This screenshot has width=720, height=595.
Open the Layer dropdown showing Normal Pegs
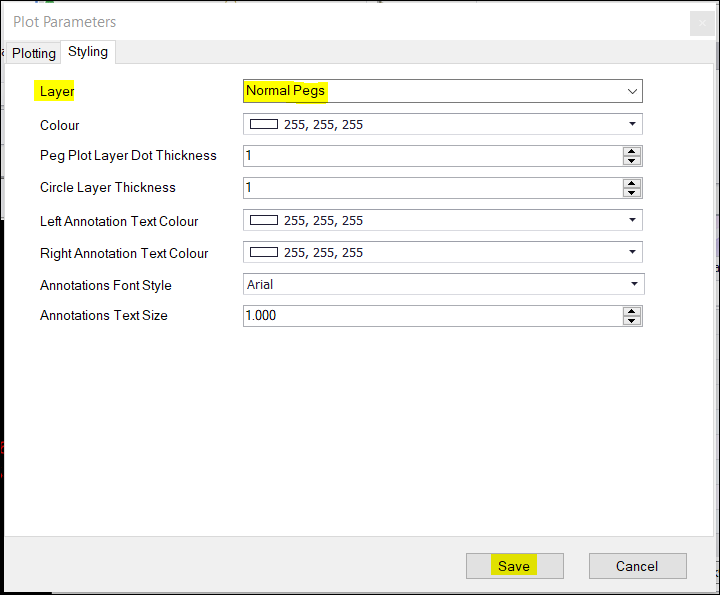click(442, 91)
